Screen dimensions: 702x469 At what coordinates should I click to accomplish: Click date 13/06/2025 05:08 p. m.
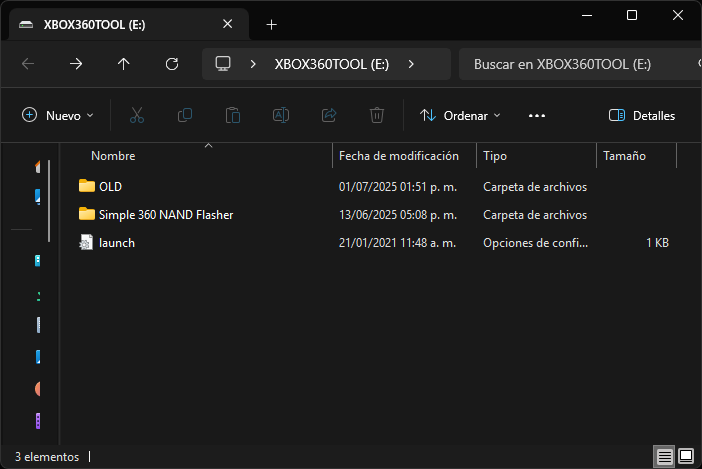pos(398,215)
